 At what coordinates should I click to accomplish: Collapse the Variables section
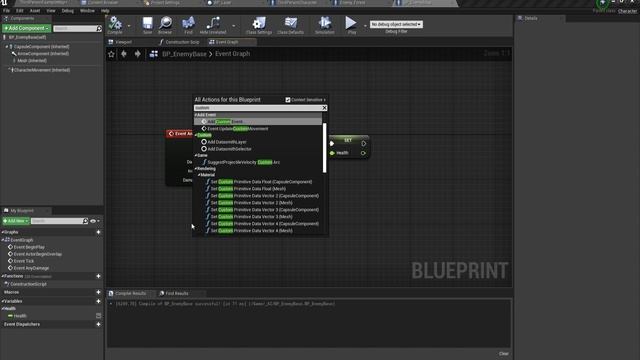2,301
